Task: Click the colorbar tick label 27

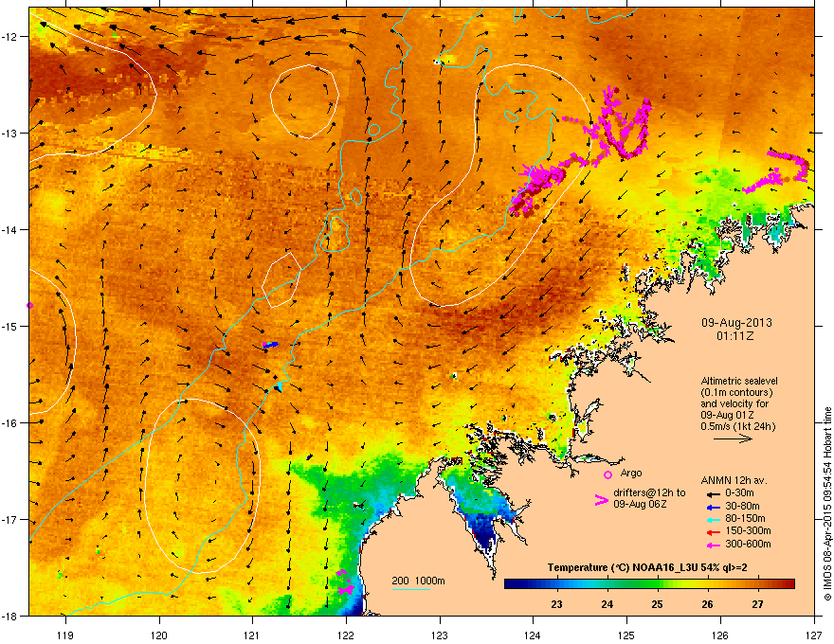Action: pos(758,604)
